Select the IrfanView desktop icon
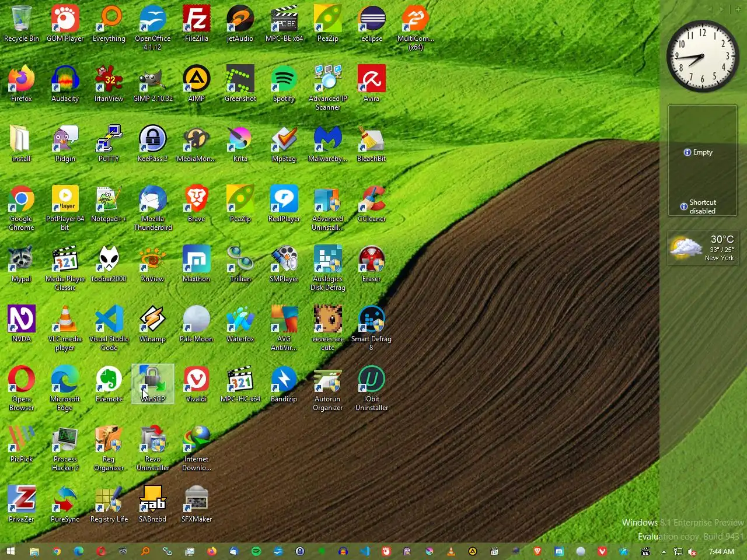747x560 pixels. pyautogui.click(x=109, y=84)
